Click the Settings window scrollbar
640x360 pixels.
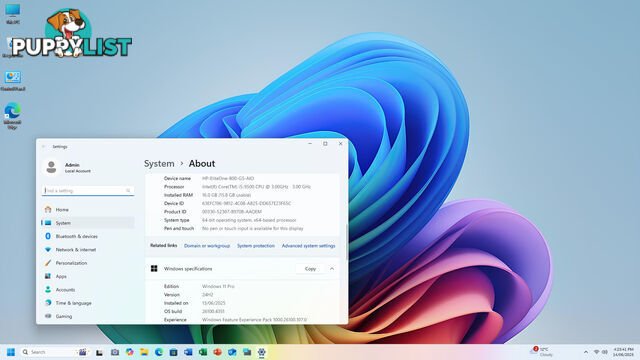click(x=347, y=242)
